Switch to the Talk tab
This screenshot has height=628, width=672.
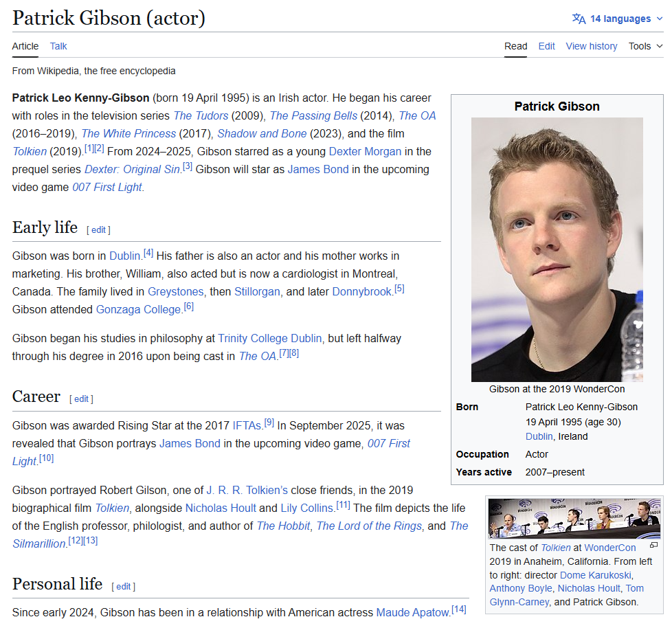(58, 46)
